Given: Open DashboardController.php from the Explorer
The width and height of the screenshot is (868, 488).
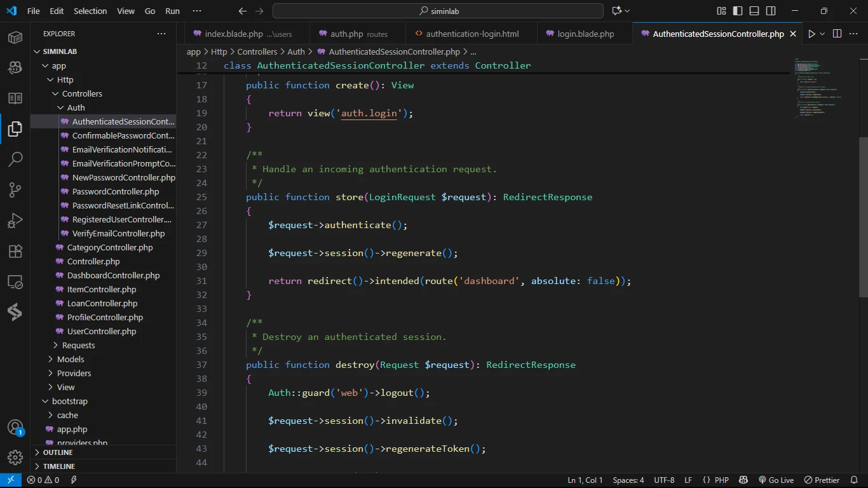Looking at the screenshot, I should 113,275.
